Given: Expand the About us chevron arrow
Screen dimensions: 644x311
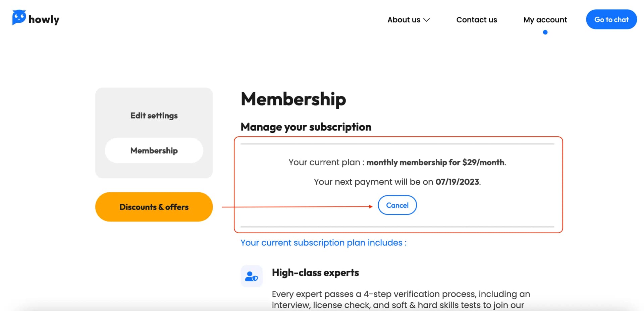Looking at the screenshot, I should tap(427, 20).
